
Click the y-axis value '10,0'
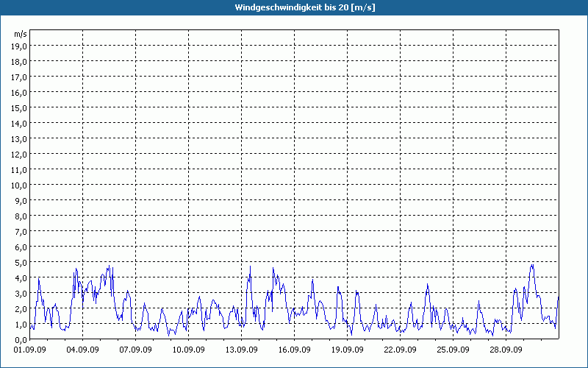[19, 185]
